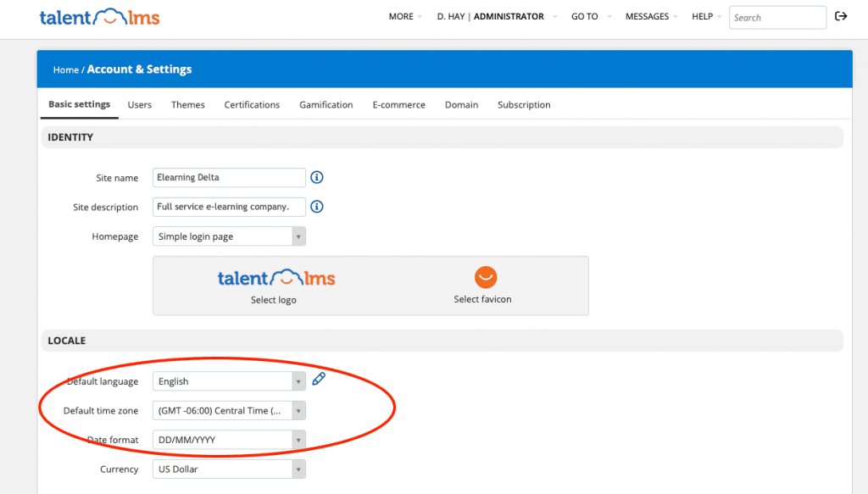Click the pencil icon next to Default language

(x=318, y=379)
